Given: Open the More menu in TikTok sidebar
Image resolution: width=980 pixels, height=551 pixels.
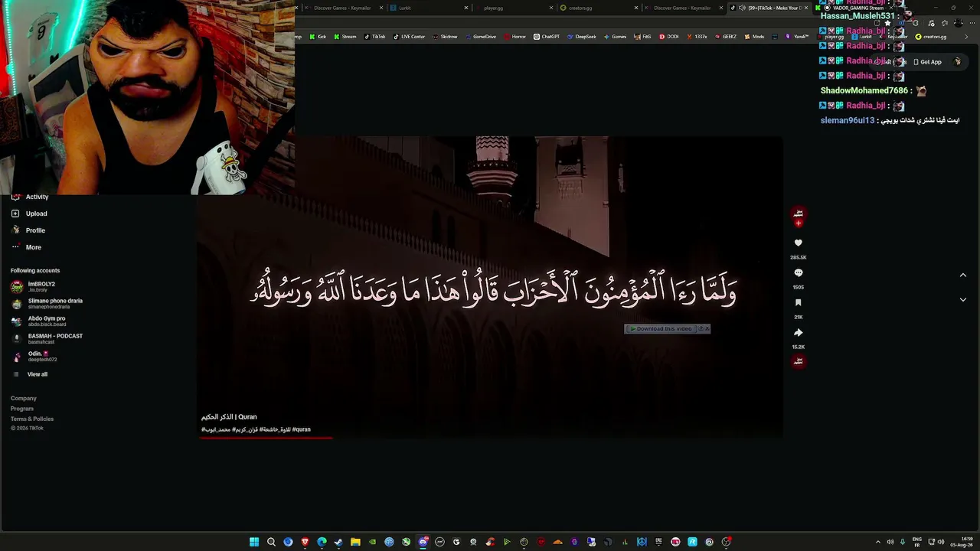Looking at the screenshot, I should click(x=26, y=247).
